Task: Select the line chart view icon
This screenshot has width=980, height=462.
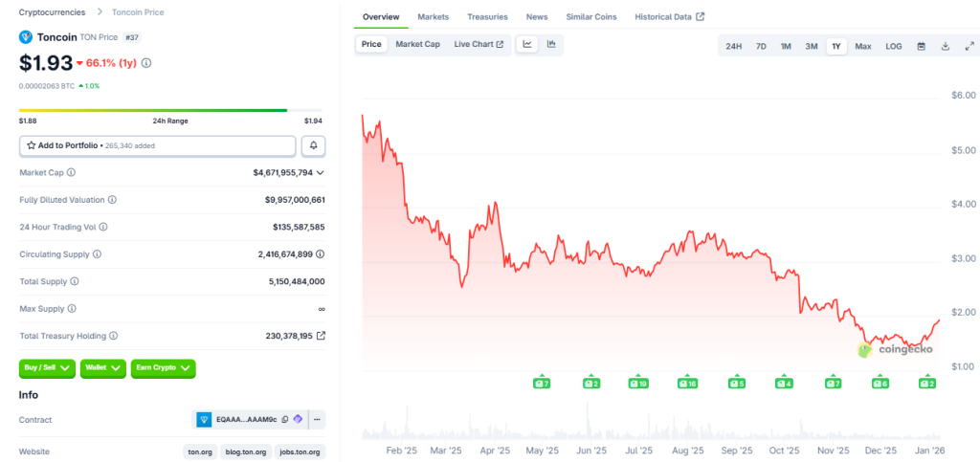Action: [x=527, y=44]
